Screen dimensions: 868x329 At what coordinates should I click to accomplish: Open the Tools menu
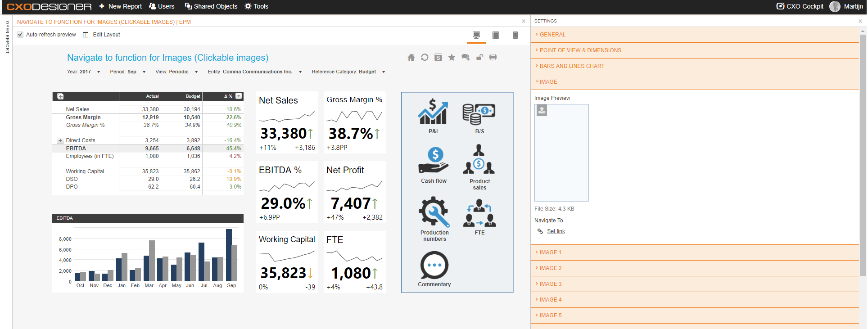pyautogui.click(x=257, y=6)
